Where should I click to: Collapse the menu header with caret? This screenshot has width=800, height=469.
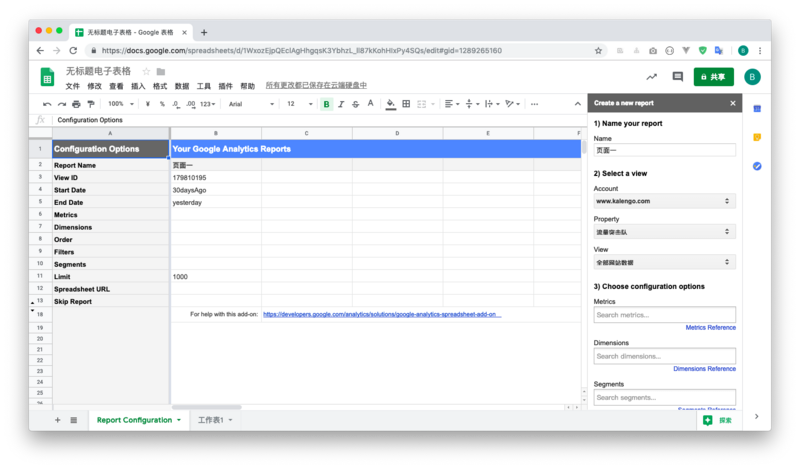(x=578, y=104)
